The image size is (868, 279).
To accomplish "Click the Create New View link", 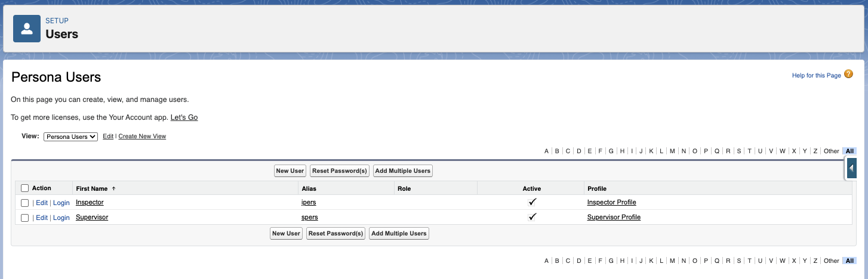I will tap(142, 137).
